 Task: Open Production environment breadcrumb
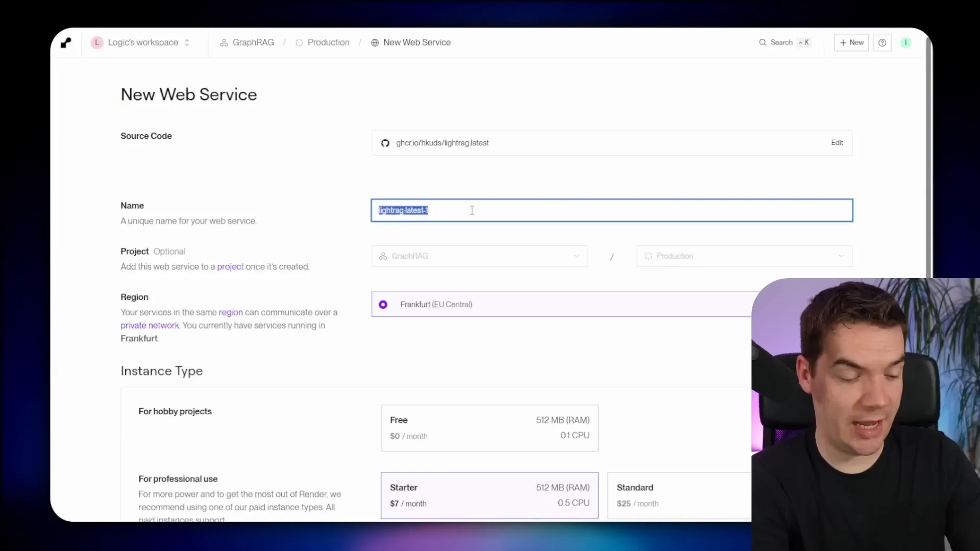[x=323, y=42]
